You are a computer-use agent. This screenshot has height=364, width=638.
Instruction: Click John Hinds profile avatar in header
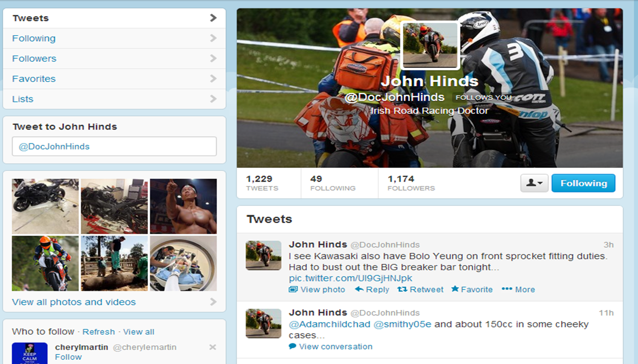point(430,45)
